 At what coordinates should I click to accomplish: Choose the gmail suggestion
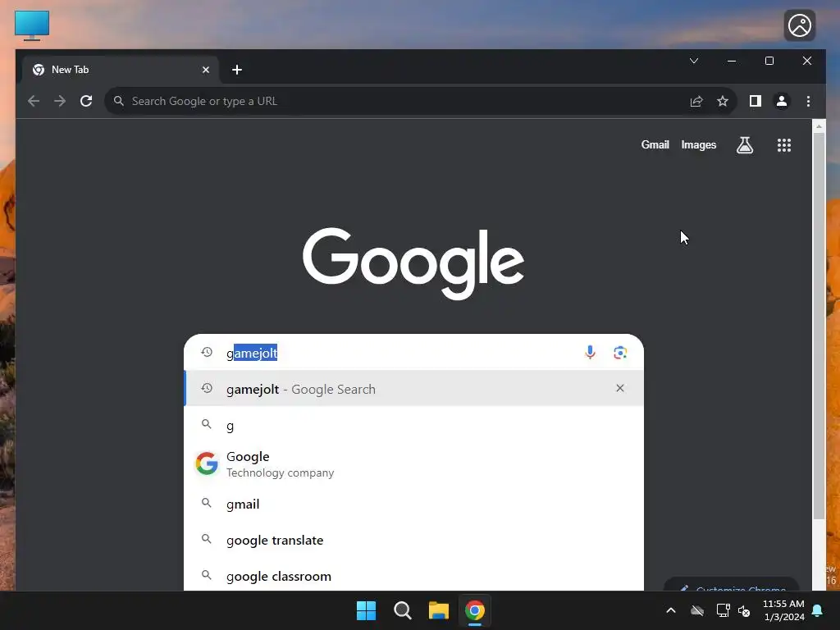[413, 504]
